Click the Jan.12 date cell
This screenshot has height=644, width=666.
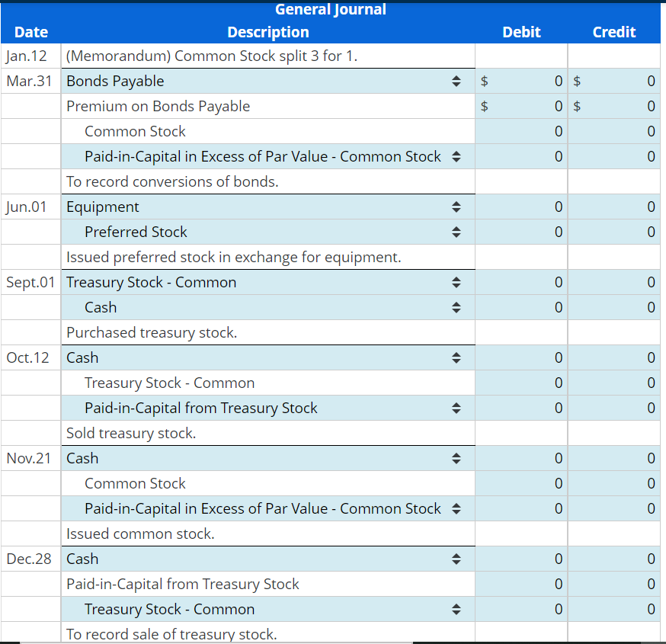coord(31,56)
